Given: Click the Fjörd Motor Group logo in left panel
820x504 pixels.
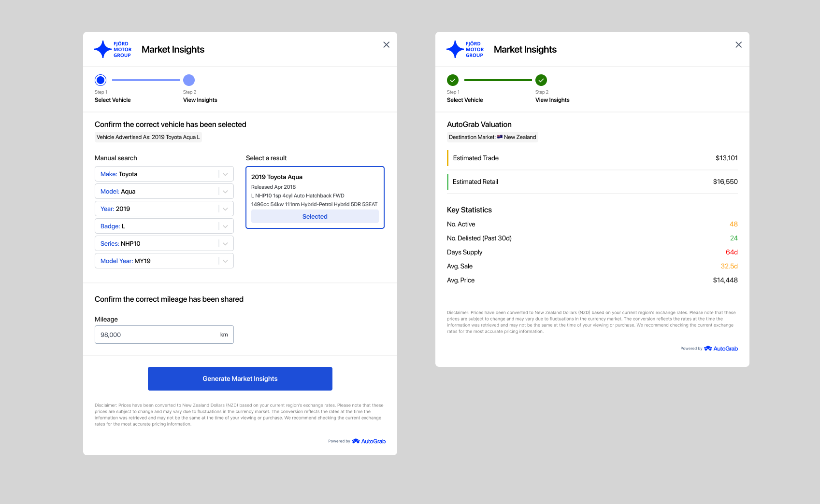Looking at the screenshot, I should coord(113,49).
